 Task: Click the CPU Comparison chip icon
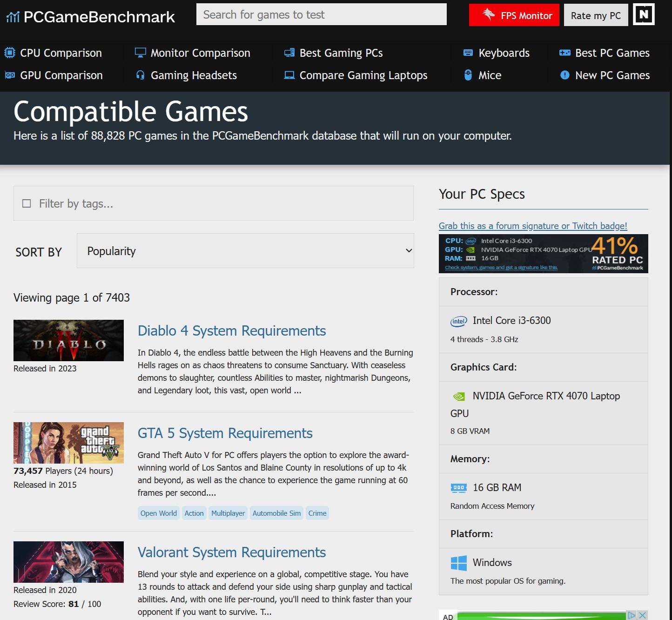click(10, 53)
